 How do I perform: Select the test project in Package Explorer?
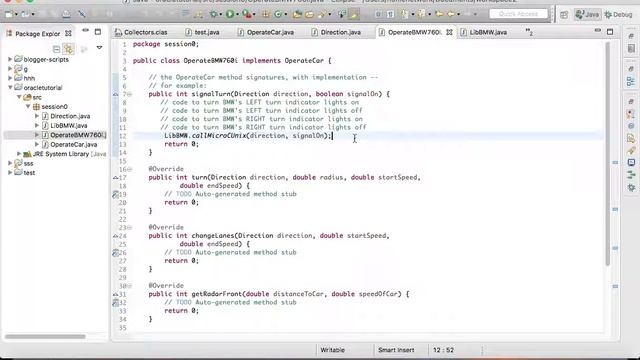(x=29, y=173)
